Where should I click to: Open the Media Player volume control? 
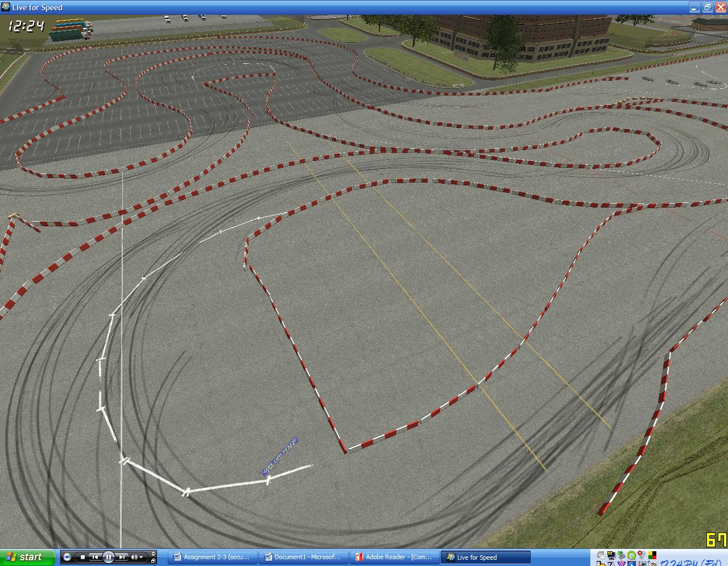[x=137, y=557]
